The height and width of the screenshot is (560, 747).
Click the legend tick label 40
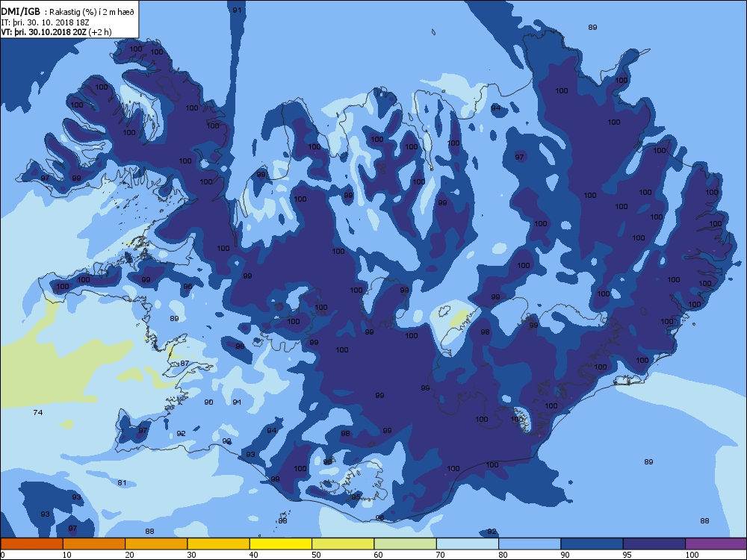(253, 555)
